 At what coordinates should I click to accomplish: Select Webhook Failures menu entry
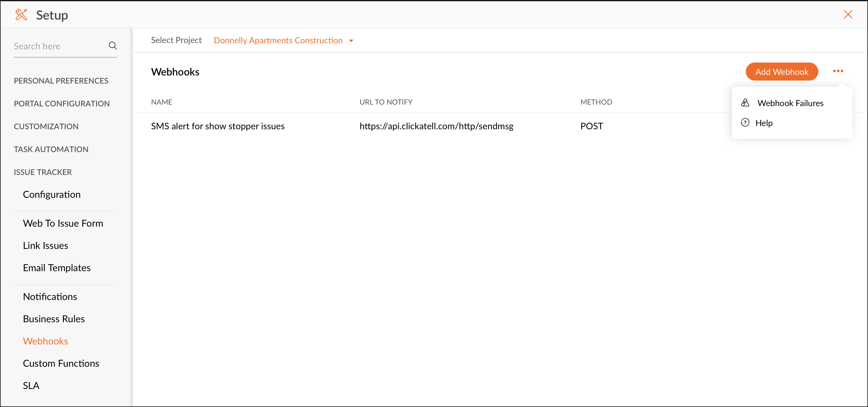790,103
